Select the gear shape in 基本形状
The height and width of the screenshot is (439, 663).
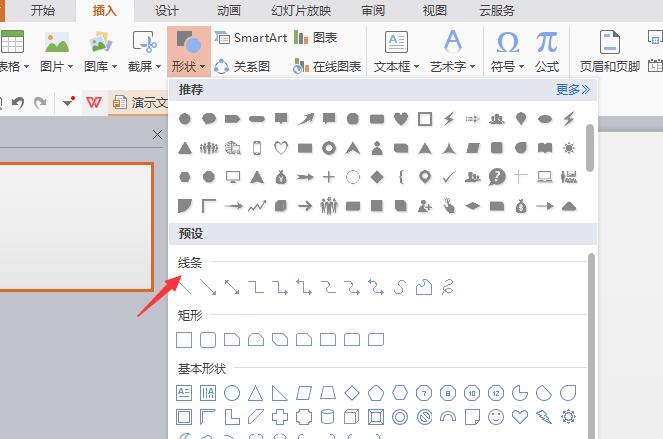pyautogui.click(x=568, y=417)
